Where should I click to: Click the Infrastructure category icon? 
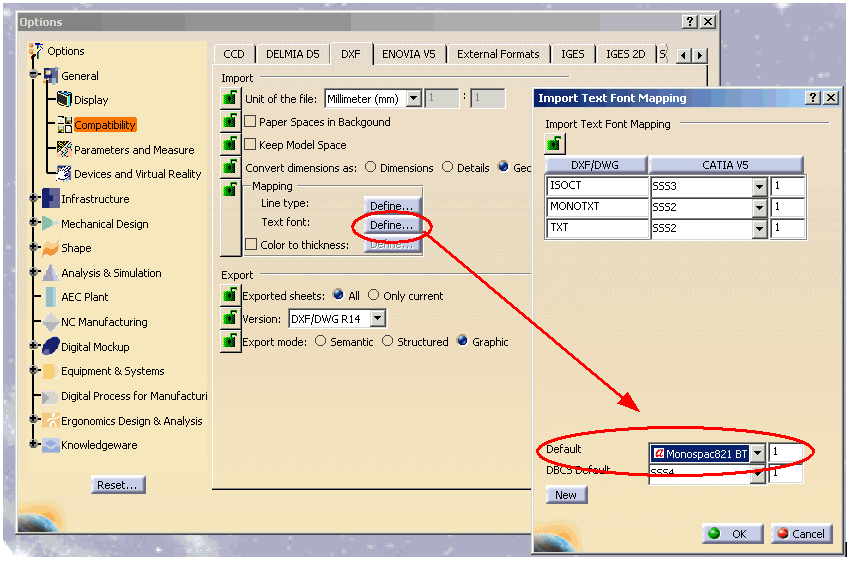tap(51, 198)
